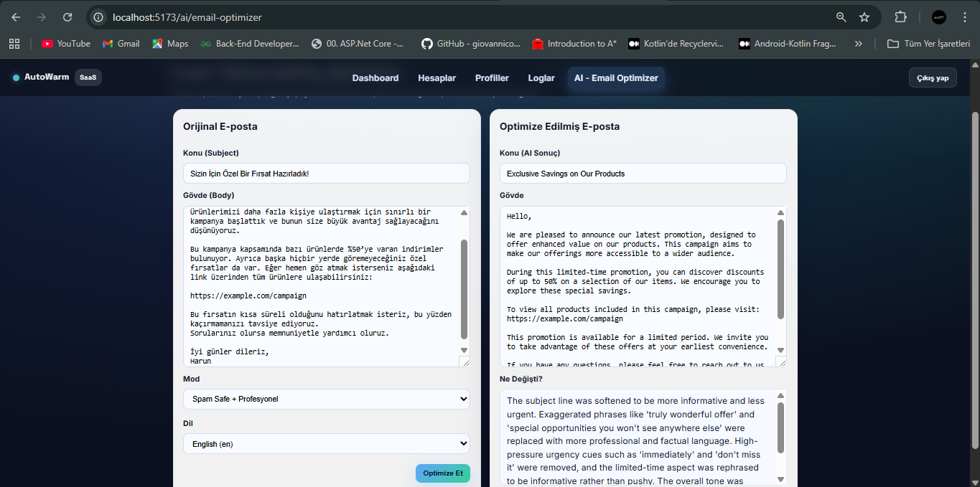Open the zoom magnifier icon in address bar
The height and width of the screenshot is (487, 980).
coord(841,17)
